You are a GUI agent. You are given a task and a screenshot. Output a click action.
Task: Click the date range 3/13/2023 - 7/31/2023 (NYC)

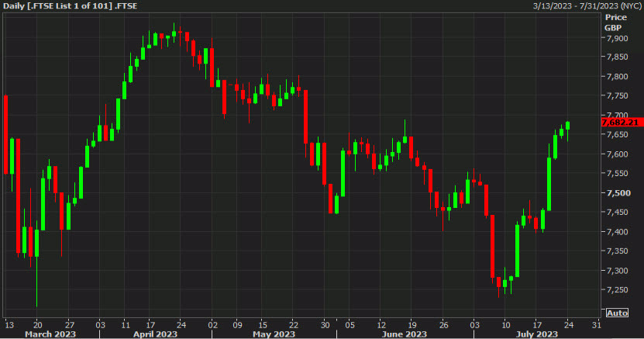coord(587,5)
